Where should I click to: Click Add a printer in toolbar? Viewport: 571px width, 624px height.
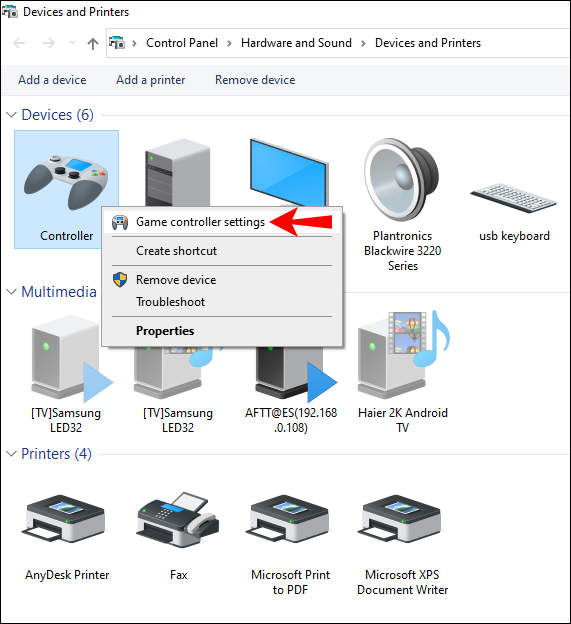(x=150, y=80)
